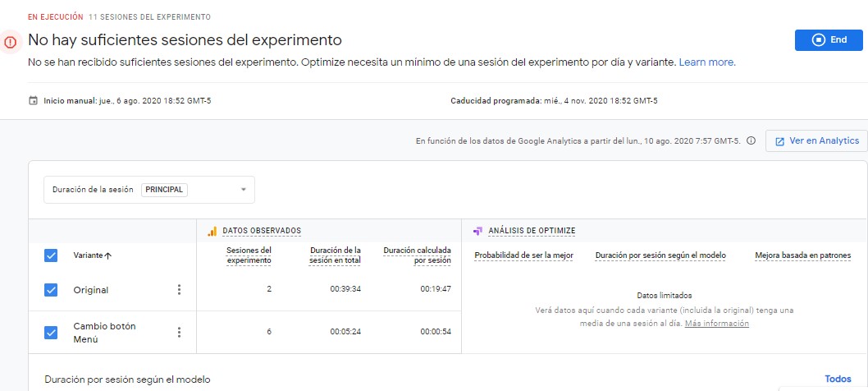Open three-dot menu for Original variant

click(x=179, y=290)
